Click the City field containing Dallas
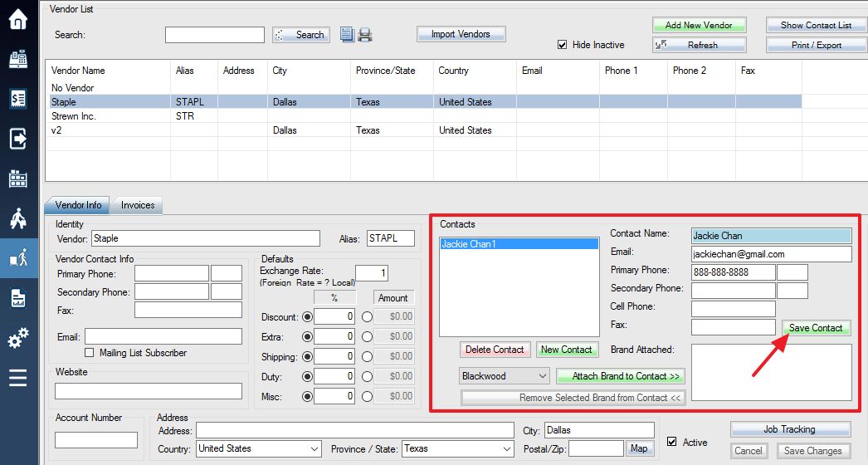 pos(599,430)
